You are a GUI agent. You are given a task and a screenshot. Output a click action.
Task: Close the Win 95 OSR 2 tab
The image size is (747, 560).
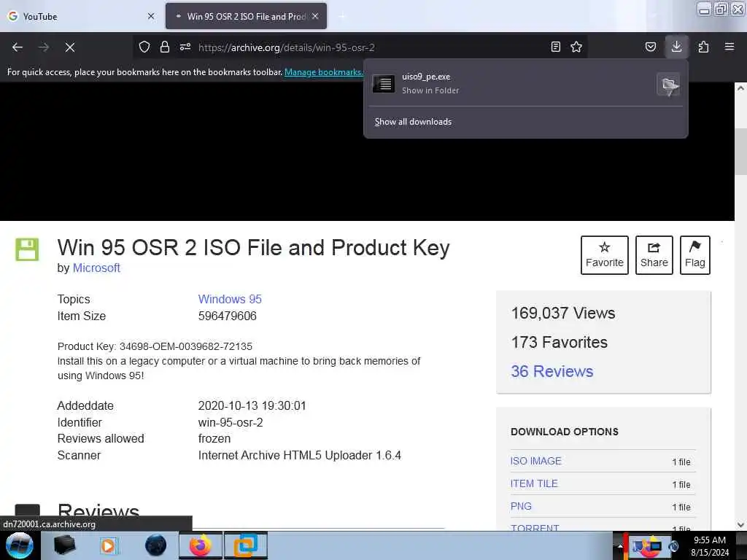point(315,16)
